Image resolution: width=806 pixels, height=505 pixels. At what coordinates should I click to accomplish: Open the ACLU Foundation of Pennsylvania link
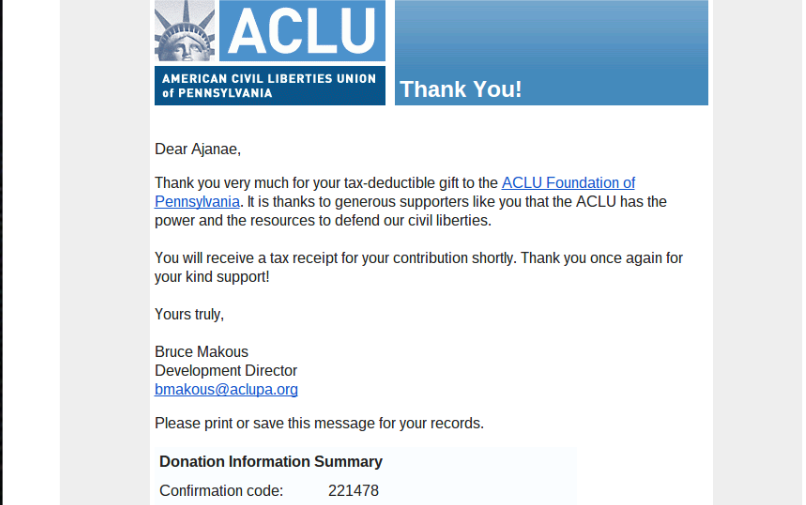tap(567, 183)
